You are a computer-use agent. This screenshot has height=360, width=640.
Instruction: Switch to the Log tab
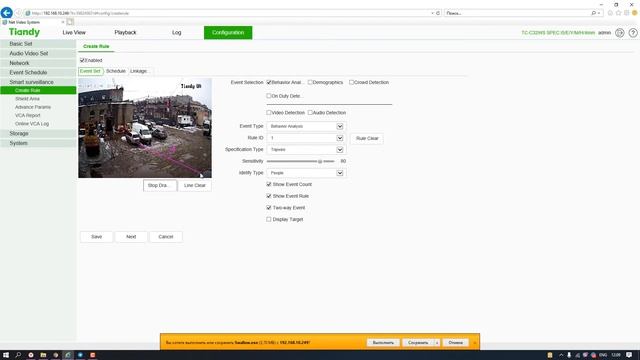pyautogui.click(x=176, y=32)
